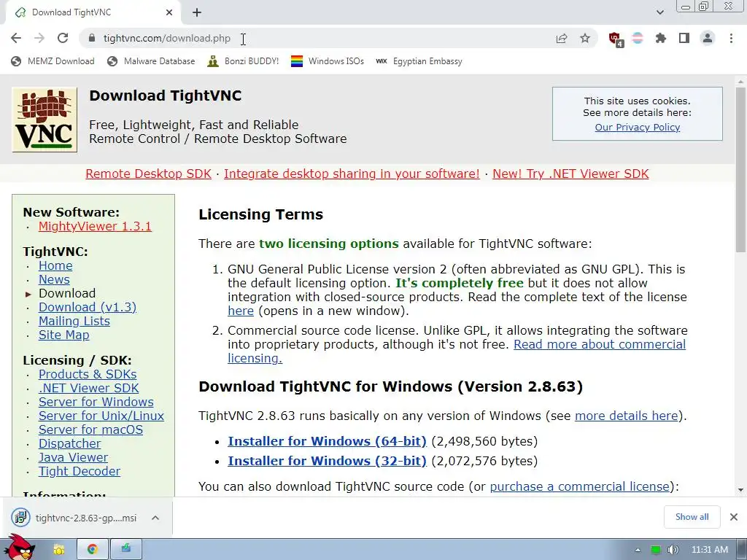Open the Java Viewer link

pyautogui.click(x=73, y=457)
